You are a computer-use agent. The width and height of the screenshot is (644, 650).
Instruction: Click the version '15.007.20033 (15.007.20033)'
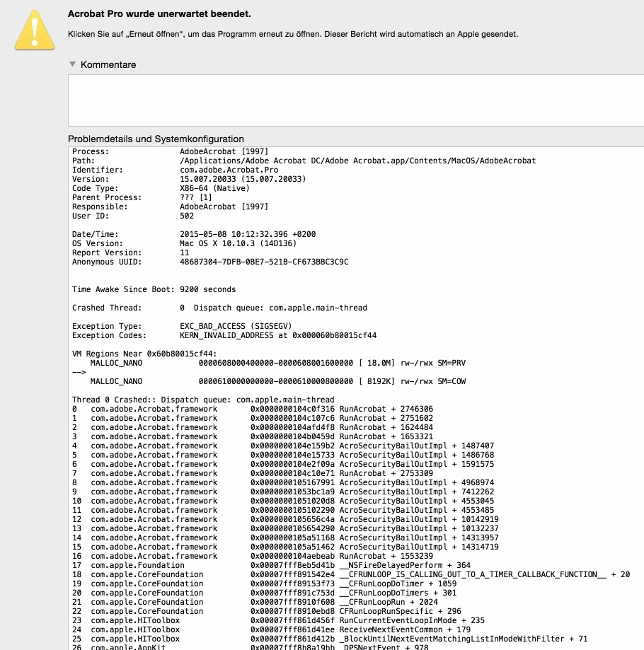tap(243, 179)
